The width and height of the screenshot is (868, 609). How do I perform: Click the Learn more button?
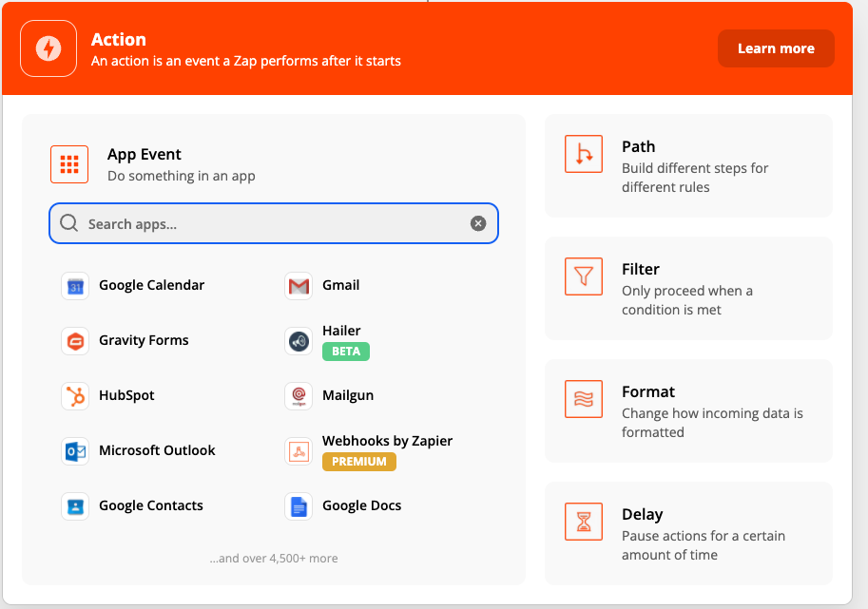776,48
